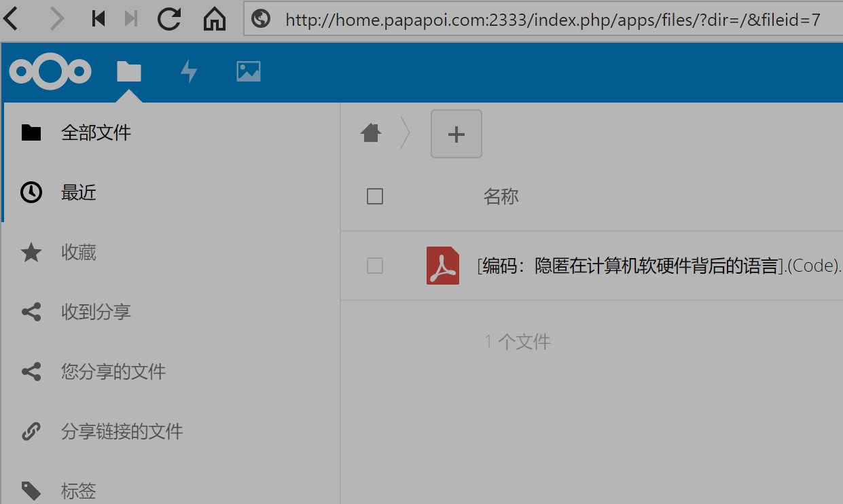This screenshot has height=504, width=843.
Task: Check the box beside the PDF file
Action: [375, 266]
